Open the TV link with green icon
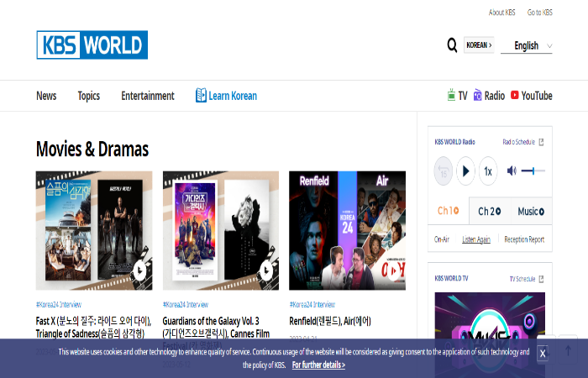The height and width of the screenshot is (378, 588). pos(457,96)
